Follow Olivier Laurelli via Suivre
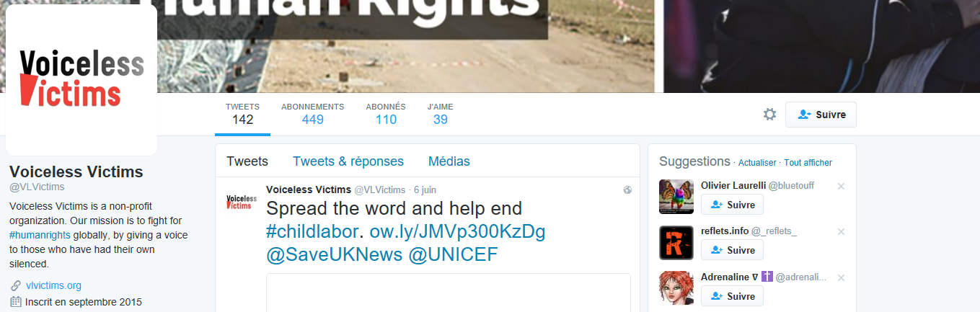 click(x=732, y=205)
